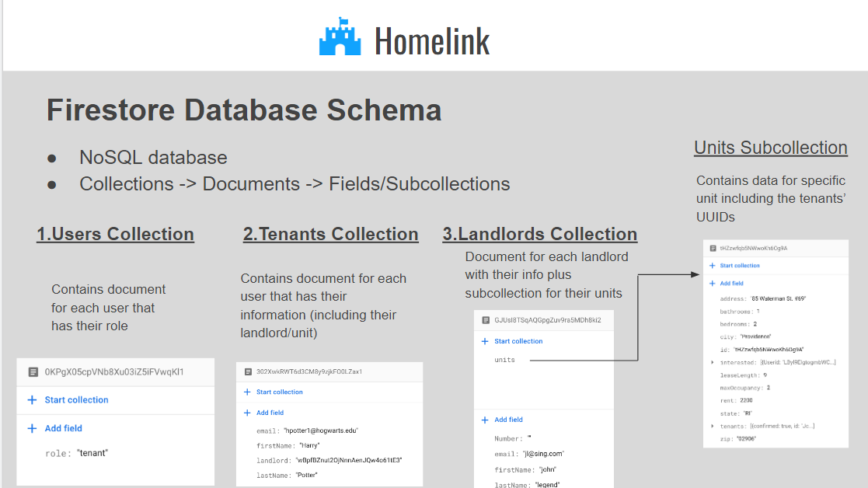Click Start collection in the Landlords document panel

click(x=518, y=341)
